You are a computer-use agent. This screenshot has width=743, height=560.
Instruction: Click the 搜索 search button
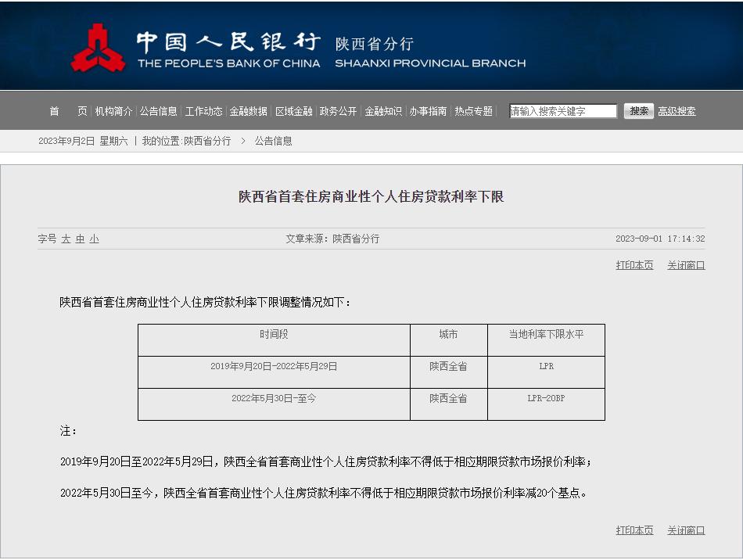[639, 110]
